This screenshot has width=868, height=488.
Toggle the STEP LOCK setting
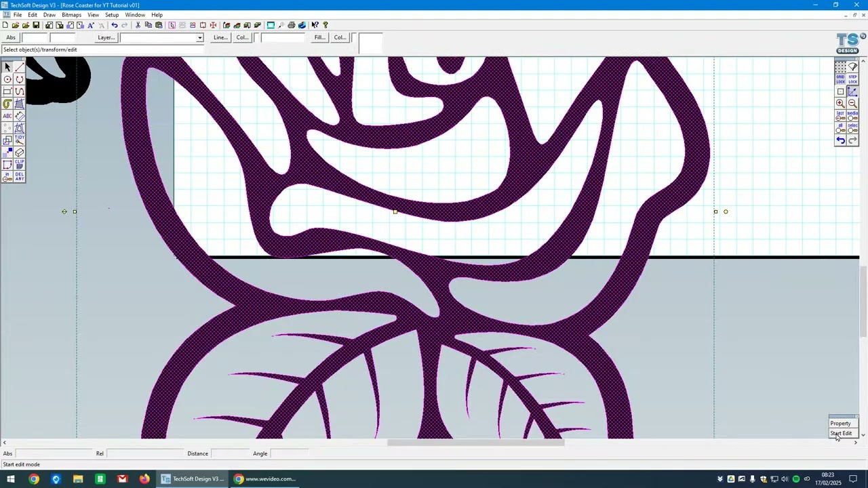(852, 79)
